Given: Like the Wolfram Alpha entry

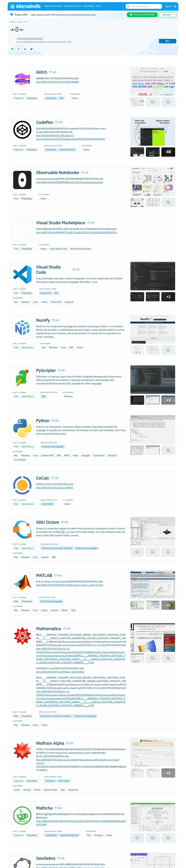Looking at the screenshot, I should 70,743.
